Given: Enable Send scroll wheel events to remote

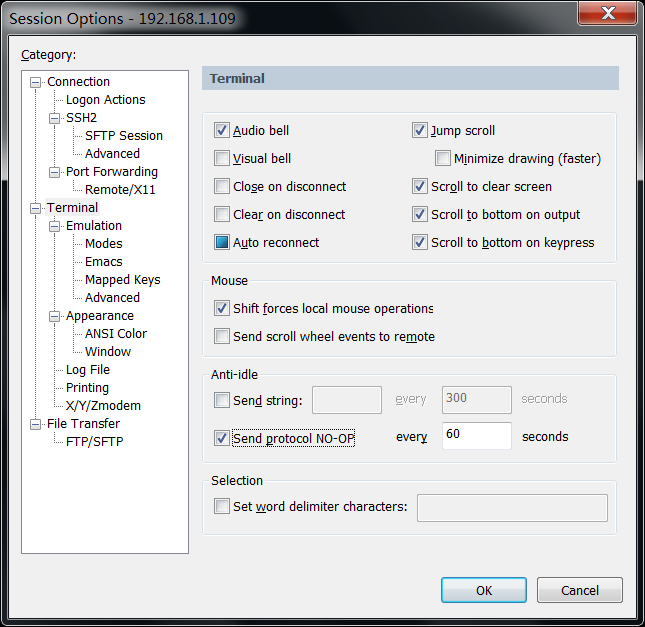Looking at the screenshot, I should (x=222, y=336).
